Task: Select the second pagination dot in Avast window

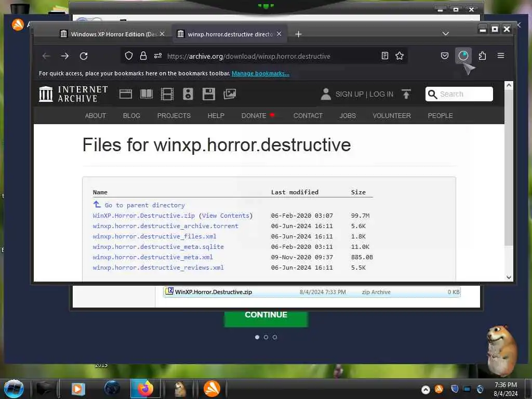Action: click(x=266, y=337)
